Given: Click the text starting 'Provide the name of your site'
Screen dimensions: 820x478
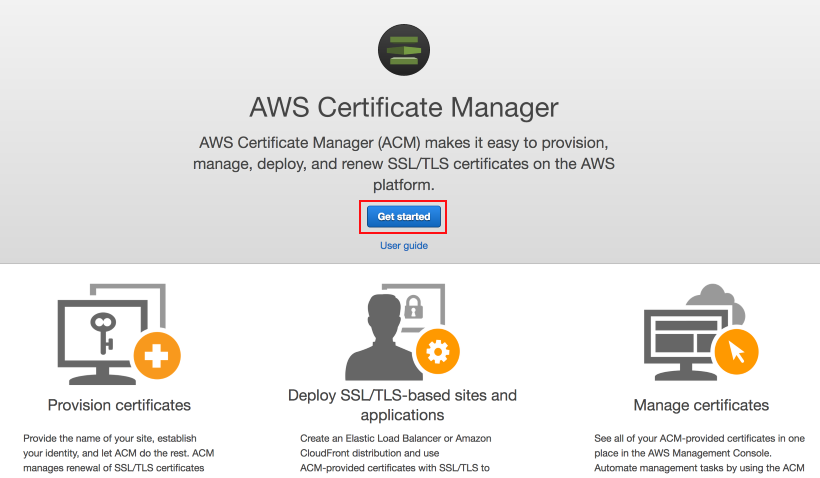Looking at the screenshot, I should point(119,453).
